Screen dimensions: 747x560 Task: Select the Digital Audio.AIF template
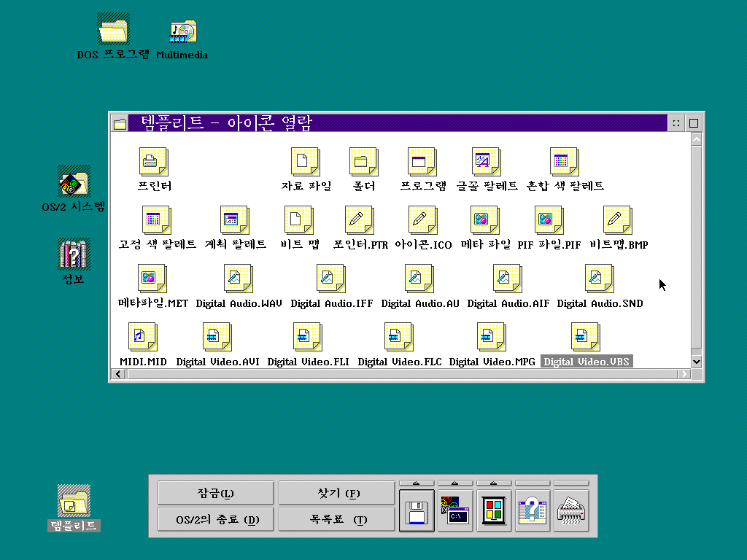(508, 279)
